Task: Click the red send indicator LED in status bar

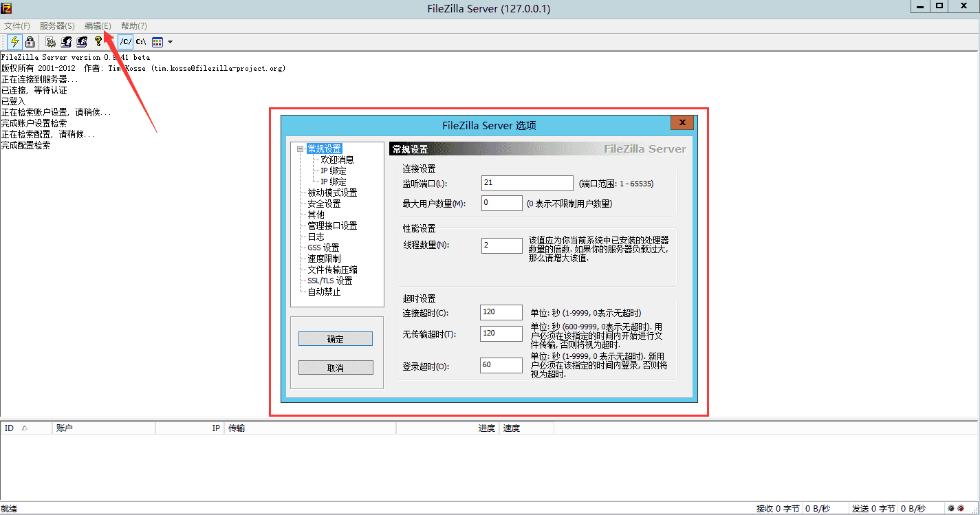Action: [961, 509]
